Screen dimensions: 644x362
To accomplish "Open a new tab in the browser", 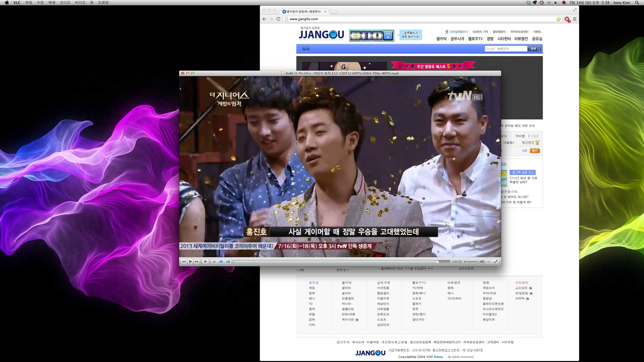I will point(334,12).
